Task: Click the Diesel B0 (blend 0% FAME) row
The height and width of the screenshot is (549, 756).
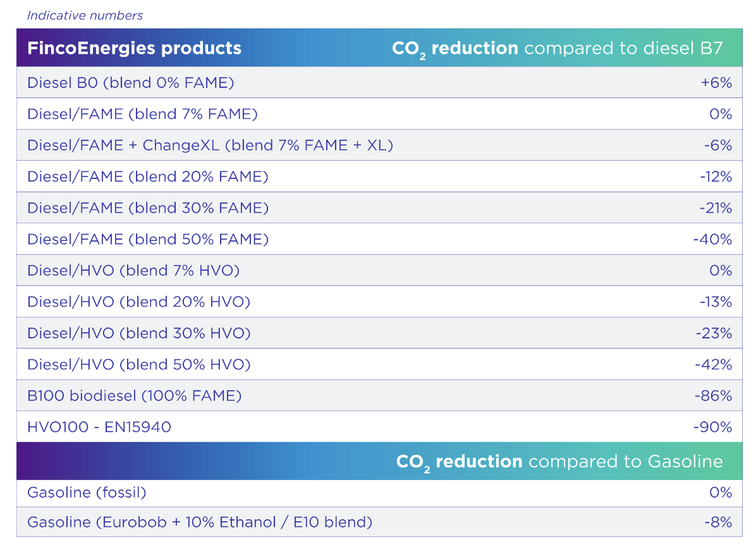Action: click(131, 83)
